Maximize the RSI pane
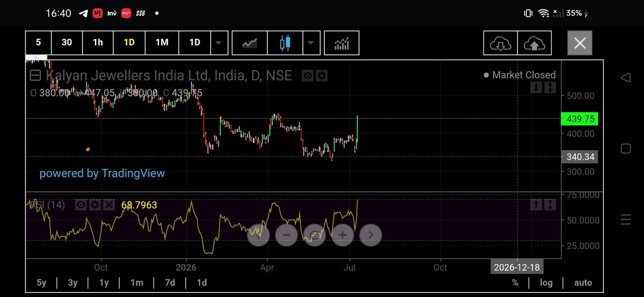Viewport: 644px width, 297px height. click(x=551, y=204)
